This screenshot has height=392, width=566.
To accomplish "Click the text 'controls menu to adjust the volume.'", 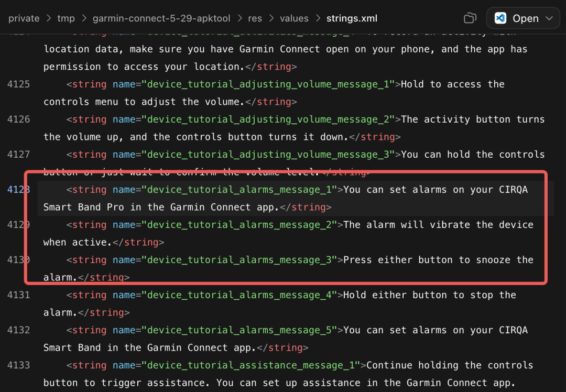I will click(x=144, y=102).
